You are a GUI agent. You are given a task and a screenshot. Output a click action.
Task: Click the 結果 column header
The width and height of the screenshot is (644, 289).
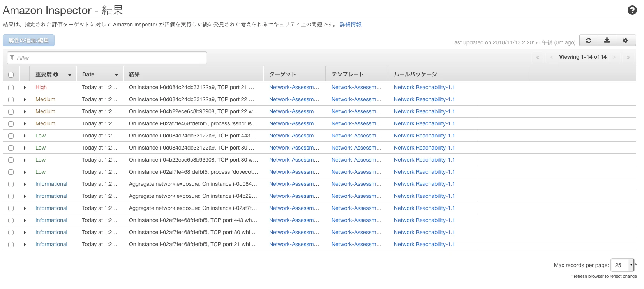(134, 74)
